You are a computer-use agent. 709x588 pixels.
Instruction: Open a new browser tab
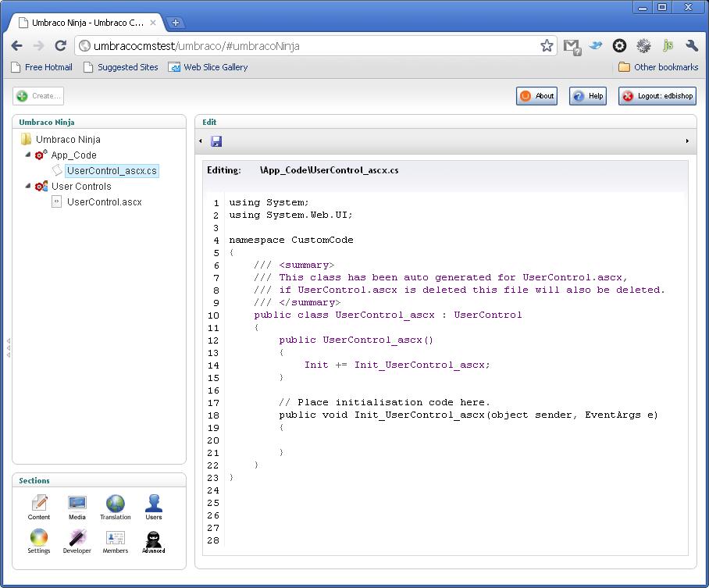click(176, 22)
